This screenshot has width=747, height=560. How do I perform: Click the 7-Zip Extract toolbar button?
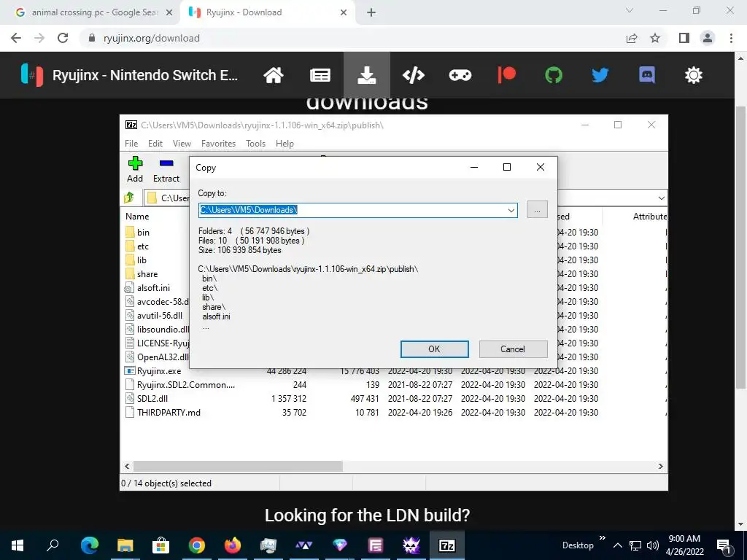(166, 169)
